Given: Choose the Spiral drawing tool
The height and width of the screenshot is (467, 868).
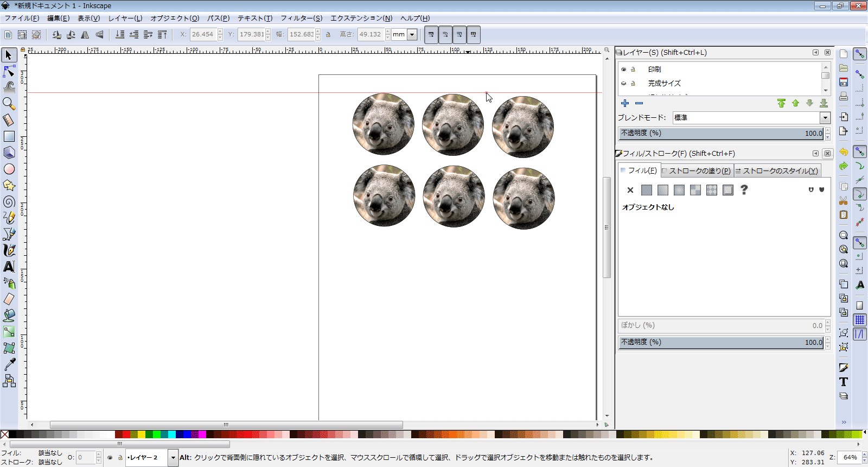Looking at the screenshot, I should pyautogui.click(x=9, y=202).
